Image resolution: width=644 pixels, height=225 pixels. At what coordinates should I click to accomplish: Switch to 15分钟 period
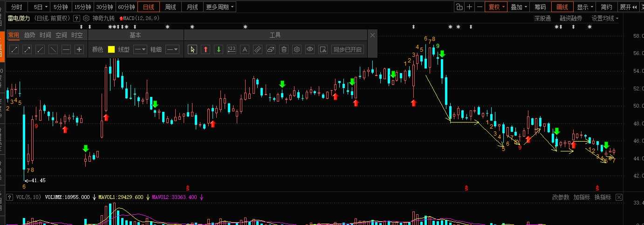coord(82,7)
